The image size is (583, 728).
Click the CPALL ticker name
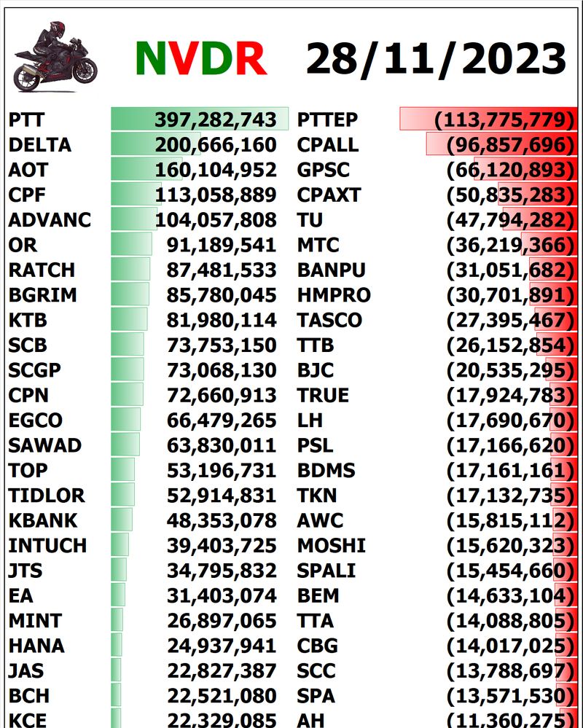click(x=328, y=145)
